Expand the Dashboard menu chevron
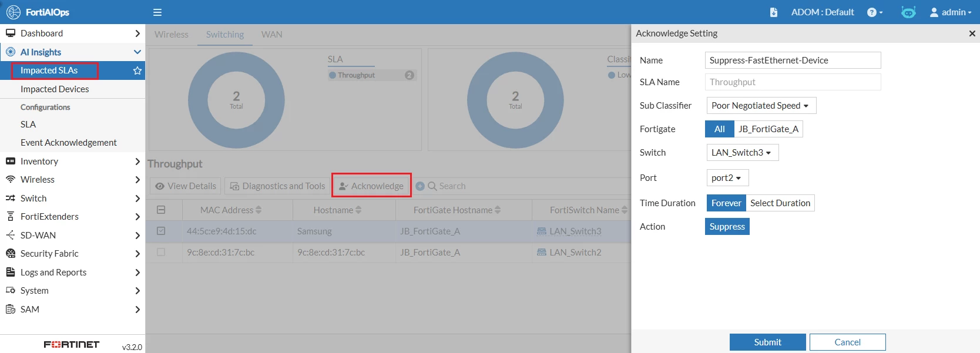This screenshot has height=353, width=980. pos(137,33)
